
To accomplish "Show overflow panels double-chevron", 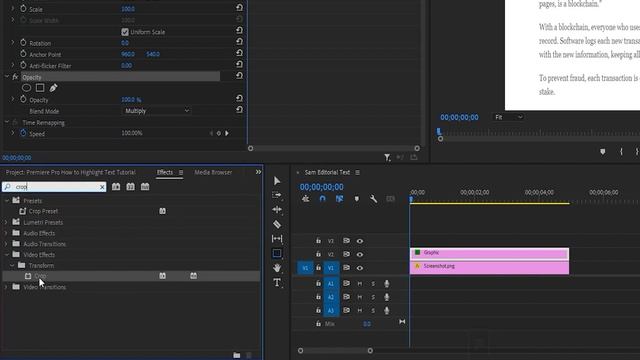I will point(258,172).
